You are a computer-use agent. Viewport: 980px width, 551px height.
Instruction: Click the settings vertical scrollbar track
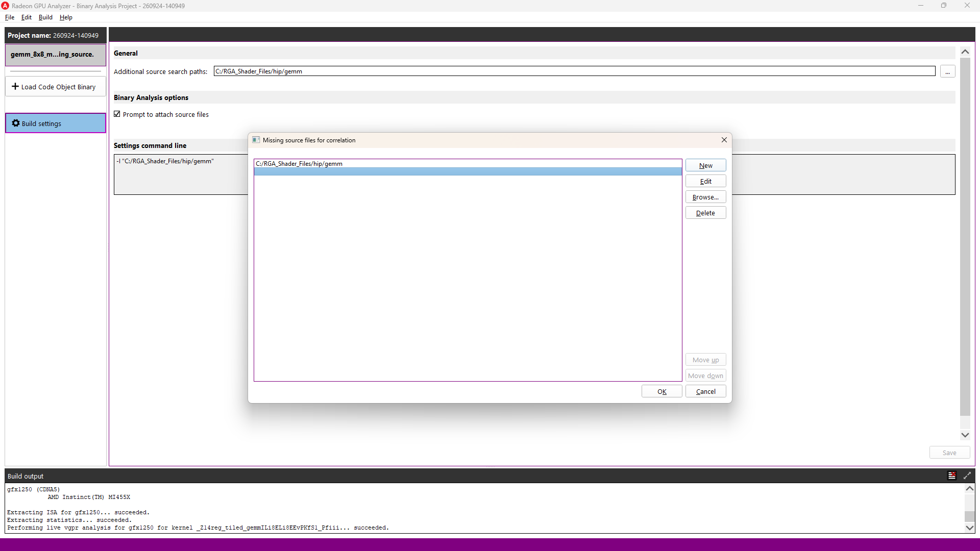tap(965, 243)
